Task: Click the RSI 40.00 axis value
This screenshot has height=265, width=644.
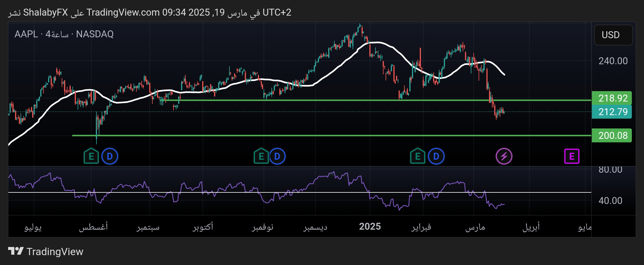Action: [610, 200]
